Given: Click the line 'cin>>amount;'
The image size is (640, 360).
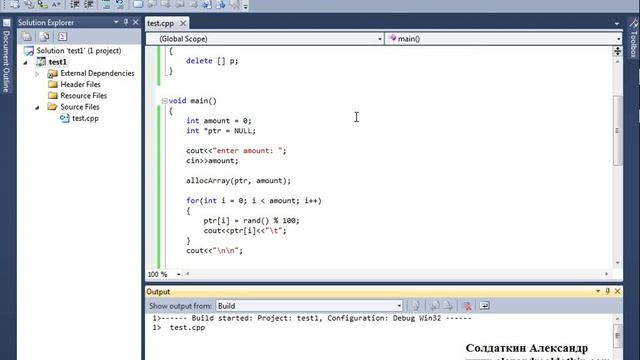Looking at the screenshot, I should click(x=212, y=161).
